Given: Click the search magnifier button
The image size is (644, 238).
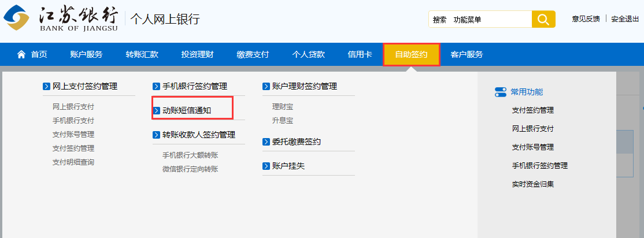Looking at the screenshot, I should click(x=543, y=20).
